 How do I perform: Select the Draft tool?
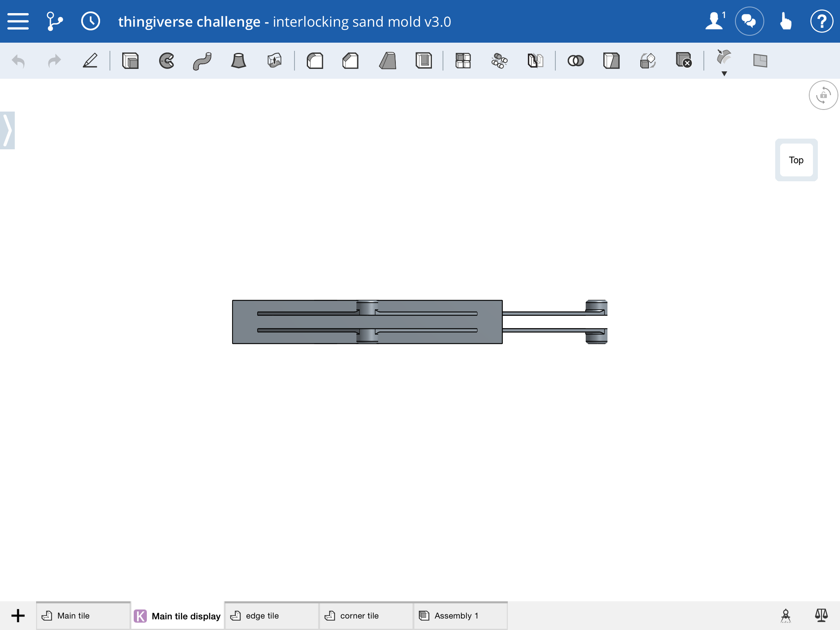pos(388,61)
